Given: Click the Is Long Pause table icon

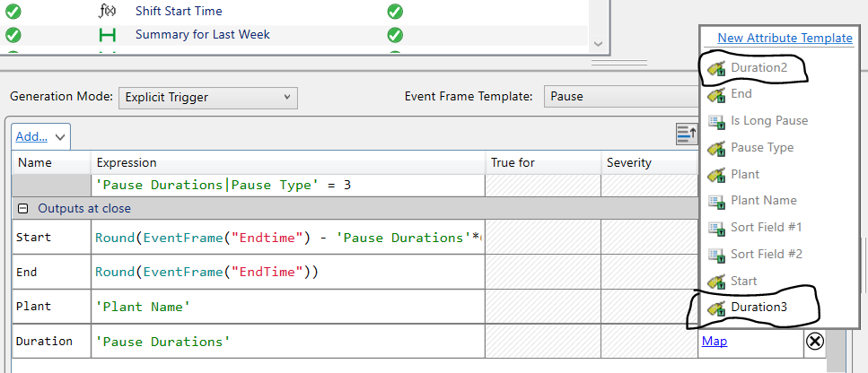Looking at the screenshot, I should click(x=716, y=121).
